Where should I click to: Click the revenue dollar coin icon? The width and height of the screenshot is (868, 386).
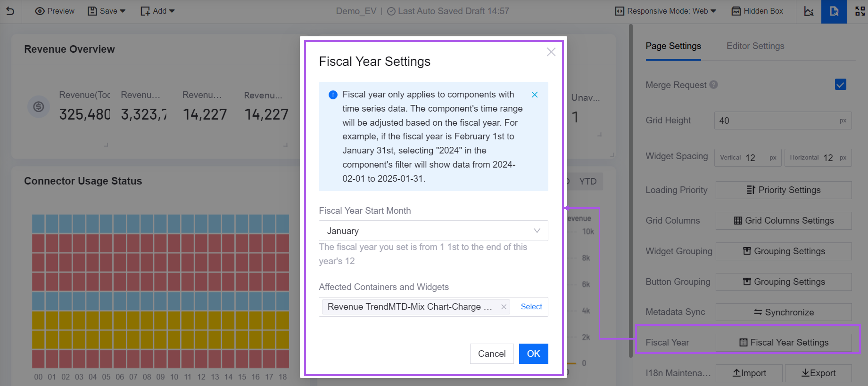click(38, 107)
